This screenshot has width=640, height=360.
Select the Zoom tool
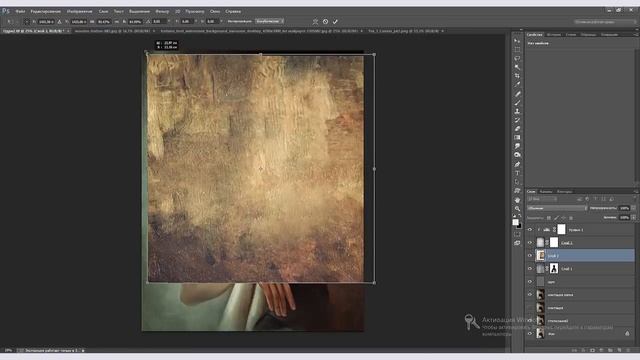tap(517, 209)
